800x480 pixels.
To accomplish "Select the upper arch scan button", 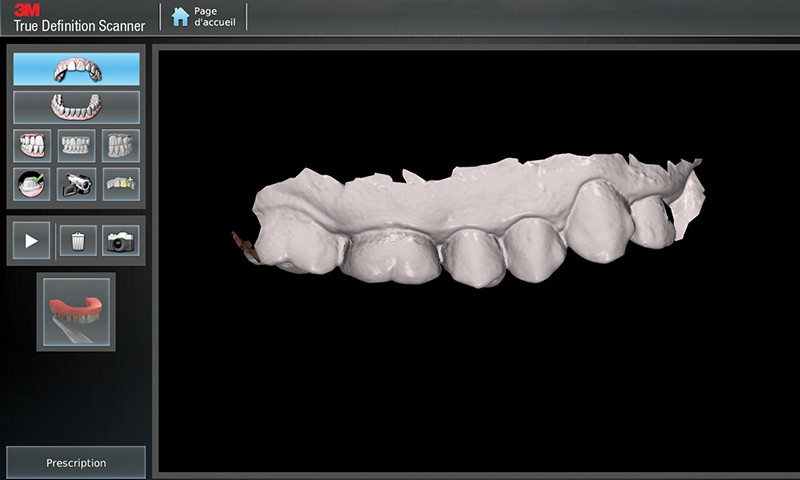I will (x=76, y=69).
